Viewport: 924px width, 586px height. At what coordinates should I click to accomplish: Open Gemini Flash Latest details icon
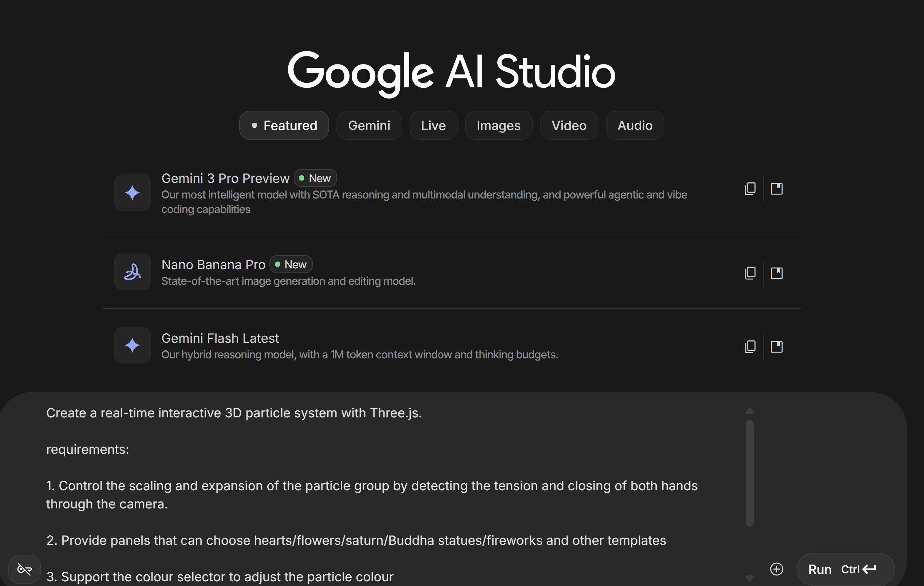click(777, 347)
